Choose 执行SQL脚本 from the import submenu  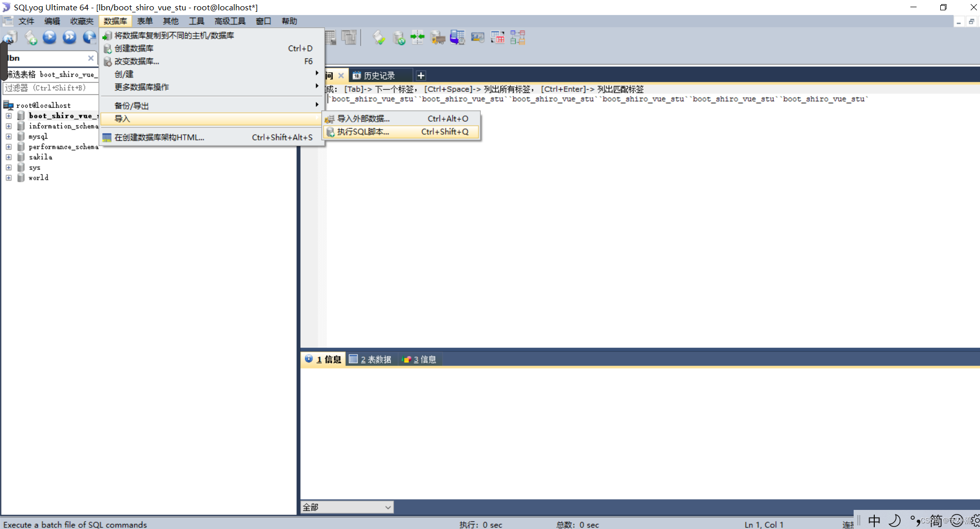click(401, 132)
